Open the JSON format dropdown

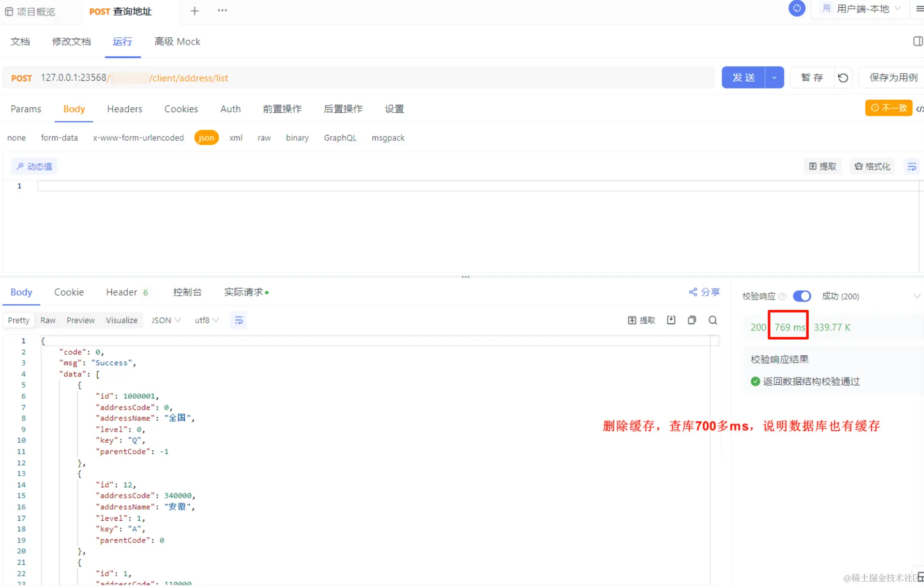166,320
